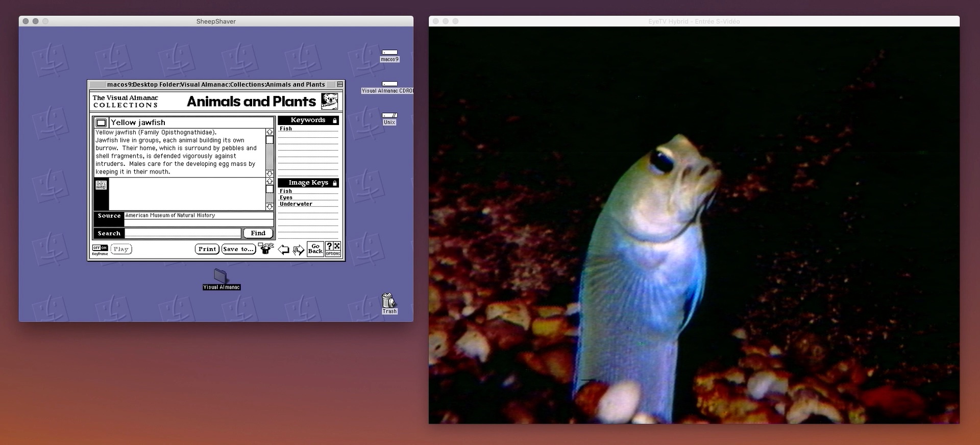Click the magic hat icon
This screenshot has width=980, height=445.
[266, 249]
